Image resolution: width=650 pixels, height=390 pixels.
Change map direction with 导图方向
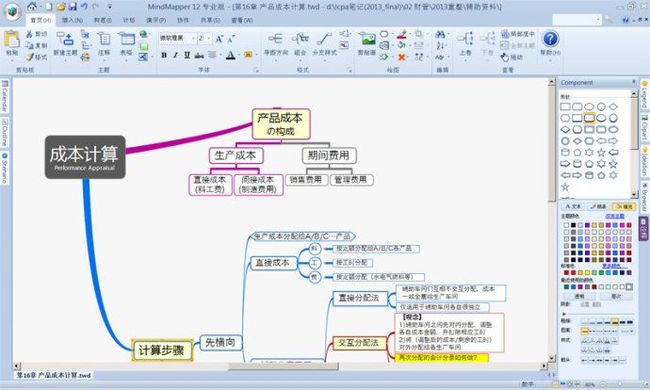coord(276,44)
